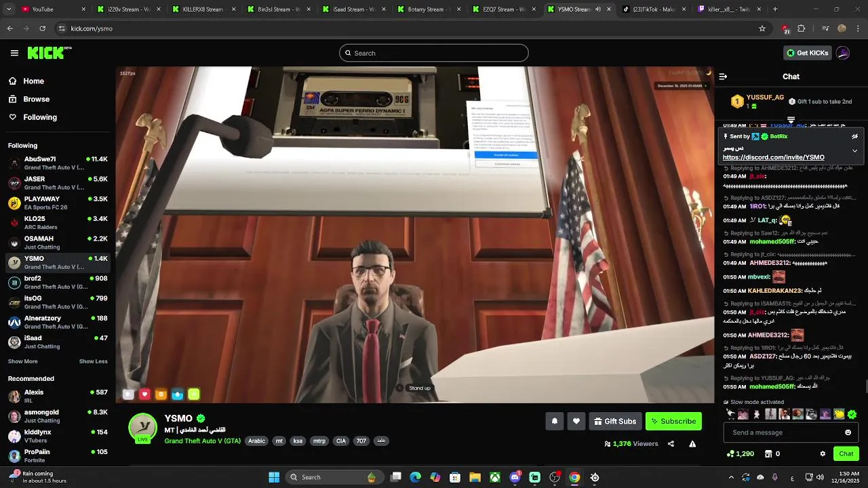Reload the page
Image resolution: width=868 pixels, height=488 pixels.
tap(42, 28)
